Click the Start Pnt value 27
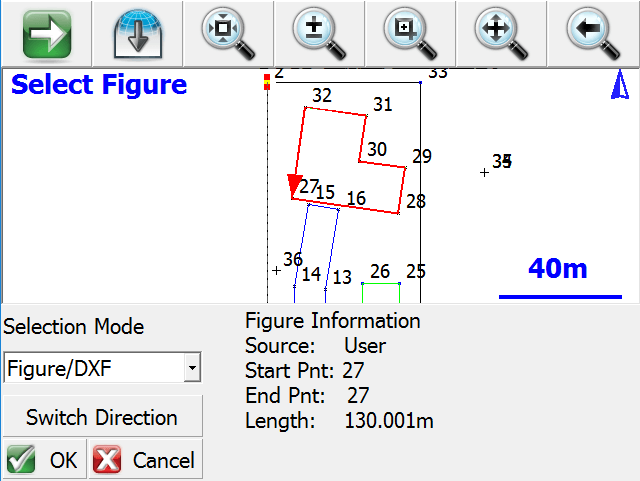 coord(353,371)
